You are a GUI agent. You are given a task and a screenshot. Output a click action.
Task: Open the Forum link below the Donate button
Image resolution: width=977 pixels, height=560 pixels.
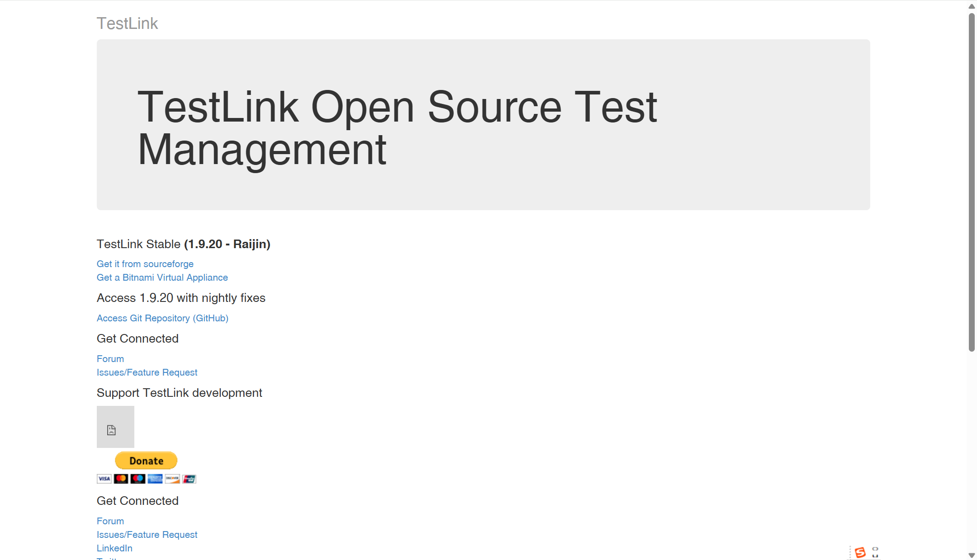[110, 521]
